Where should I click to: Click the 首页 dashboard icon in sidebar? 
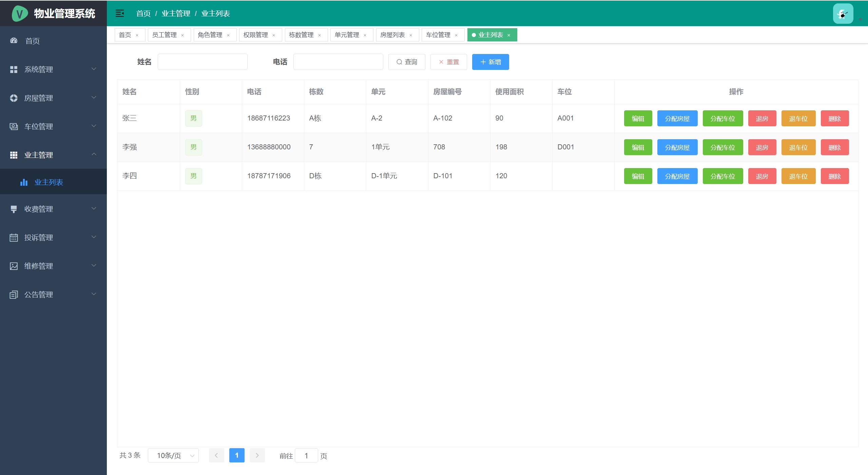click(14, 41)
